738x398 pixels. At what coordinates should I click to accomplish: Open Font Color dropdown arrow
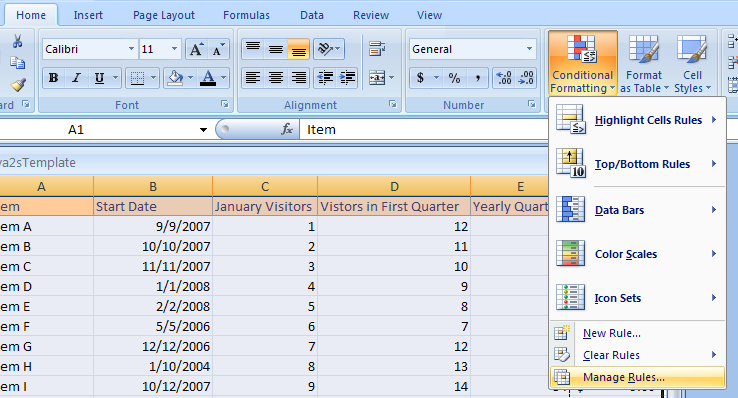click(224, 78)
